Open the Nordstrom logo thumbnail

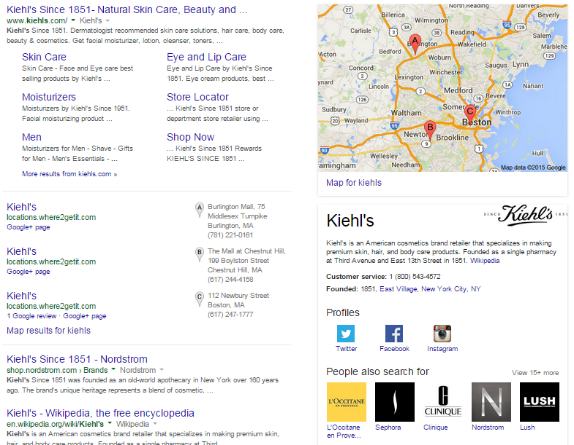pyautogui.click(x=491, y=402)
